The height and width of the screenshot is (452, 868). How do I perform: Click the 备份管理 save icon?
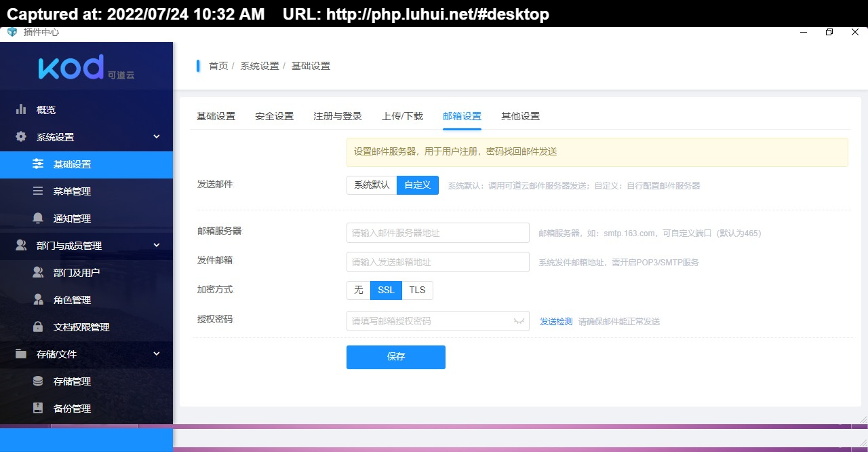pyautogui.click(x=38, y=408)
